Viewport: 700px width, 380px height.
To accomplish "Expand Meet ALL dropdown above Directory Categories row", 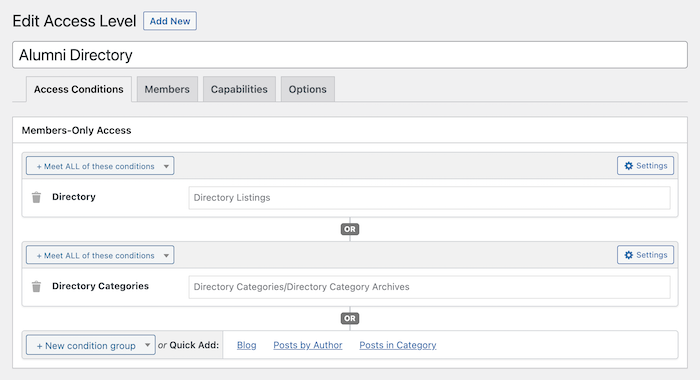I will [x=100, y=255].
